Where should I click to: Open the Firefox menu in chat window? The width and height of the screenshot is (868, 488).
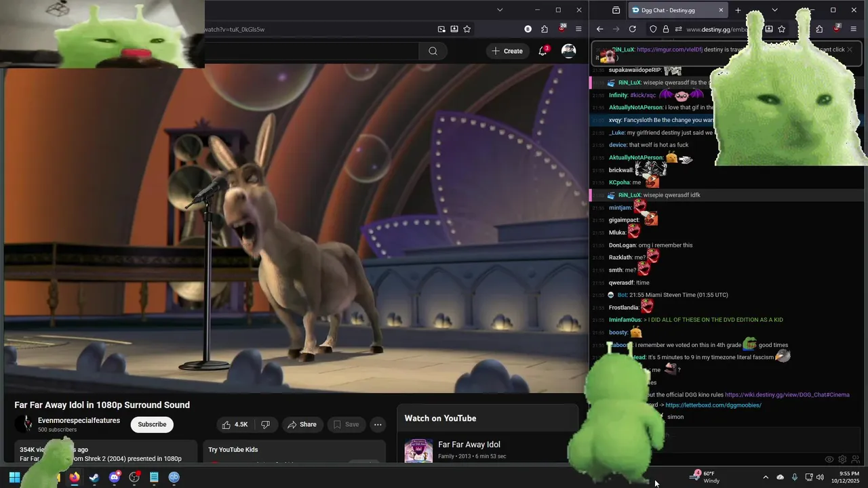click(x=853, y=29)
